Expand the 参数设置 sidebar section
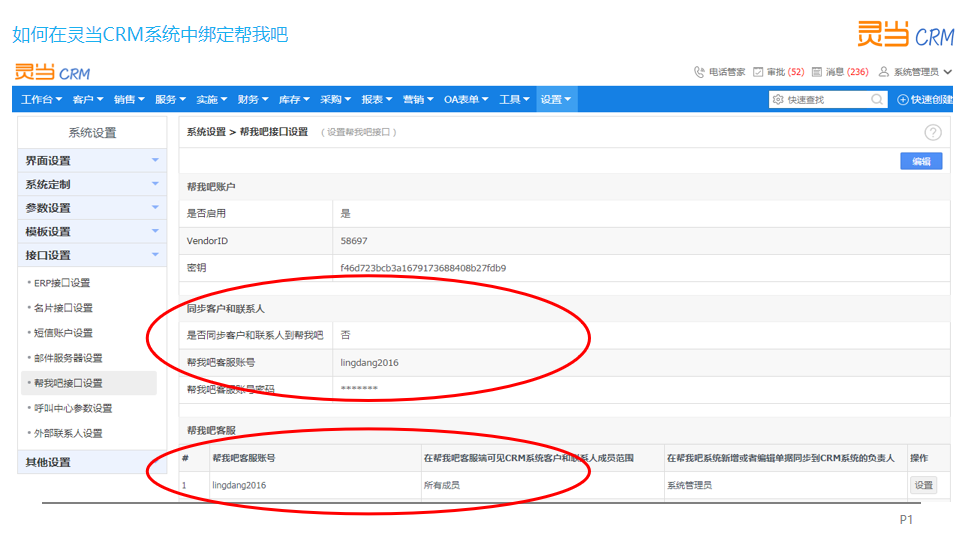Screen dimensions: 963x540 [92, 208]
